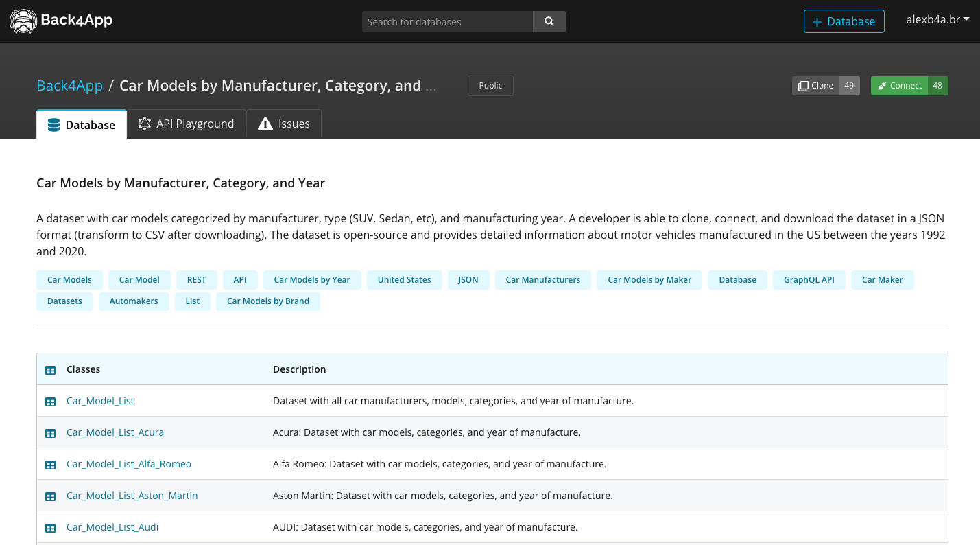Click the Public visibility badge
Screen dimensions: 980x545
(490, 86)
